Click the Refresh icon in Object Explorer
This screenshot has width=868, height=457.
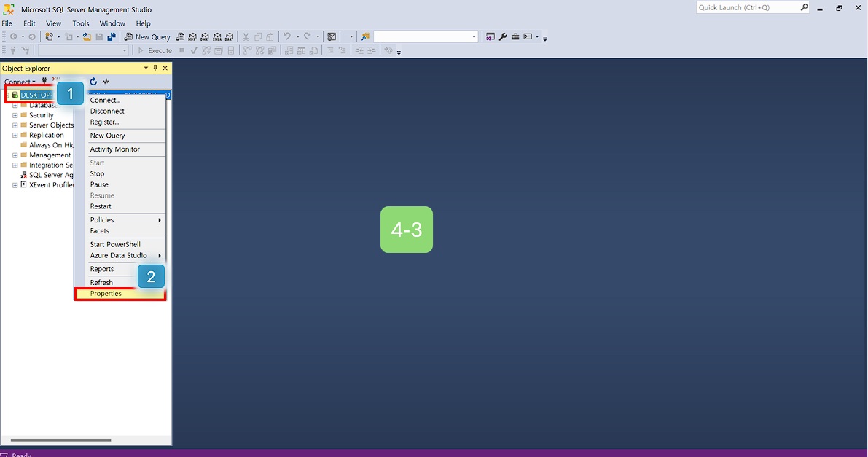click(93, 82)
